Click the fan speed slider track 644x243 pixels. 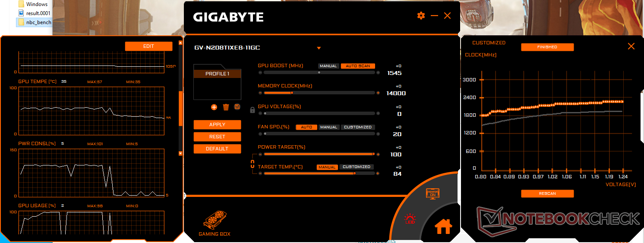319,134
